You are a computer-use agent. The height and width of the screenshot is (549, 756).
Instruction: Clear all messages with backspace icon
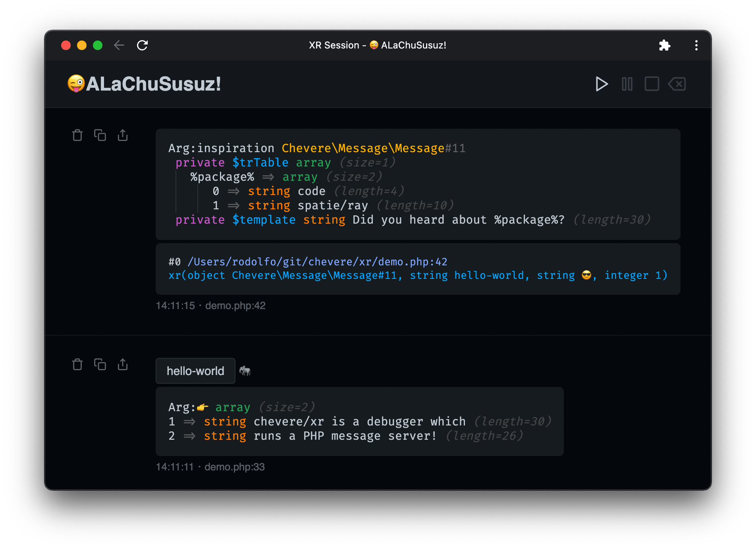pos(677,84)
